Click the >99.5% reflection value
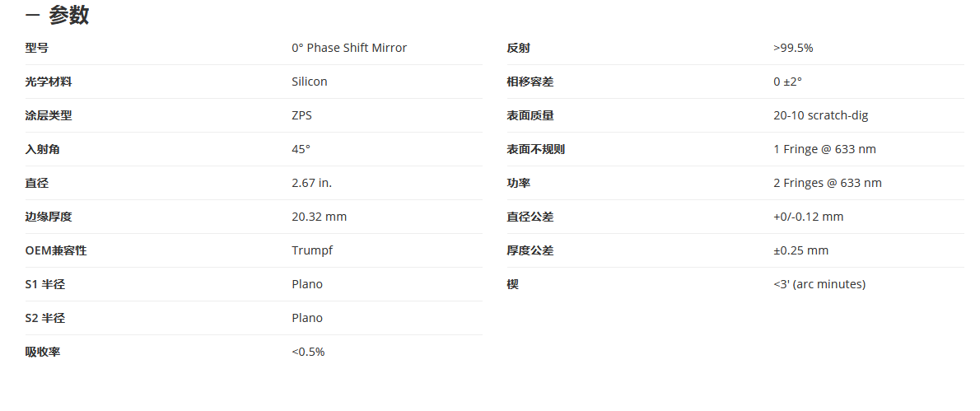 pos(793,48)
